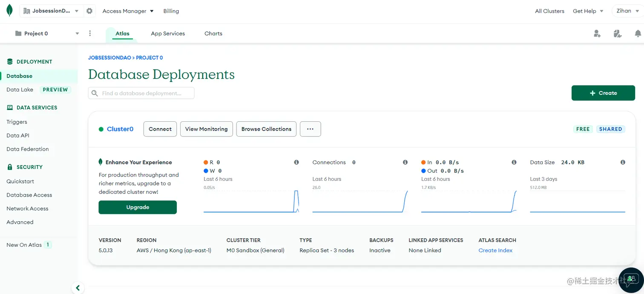Click info icon for network In/Out chart
644x294 pixels.
[x=514, y=163]
